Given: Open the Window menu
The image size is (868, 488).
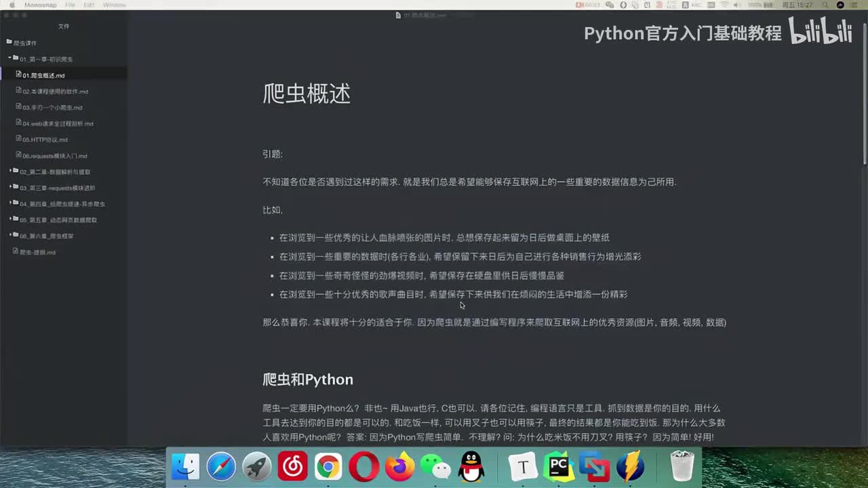Looking at the screenshot, I should click(x=115, y=5).
